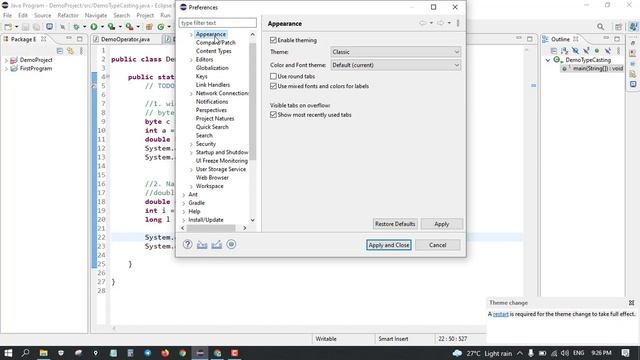Screen dimensions: 640x360
Task: Select Web Browser in preferences tree
Action: tap(212, 178)
